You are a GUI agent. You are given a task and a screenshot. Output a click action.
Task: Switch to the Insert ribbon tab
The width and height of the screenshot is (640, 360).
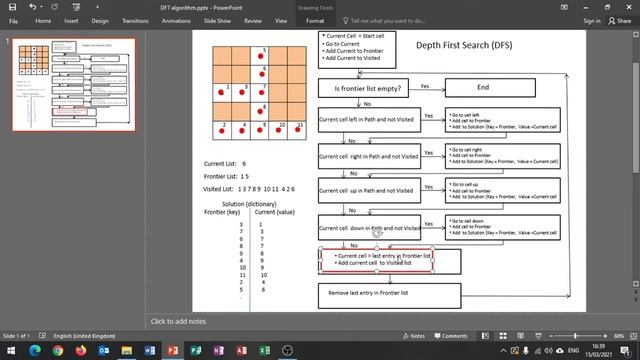point(71,21)
